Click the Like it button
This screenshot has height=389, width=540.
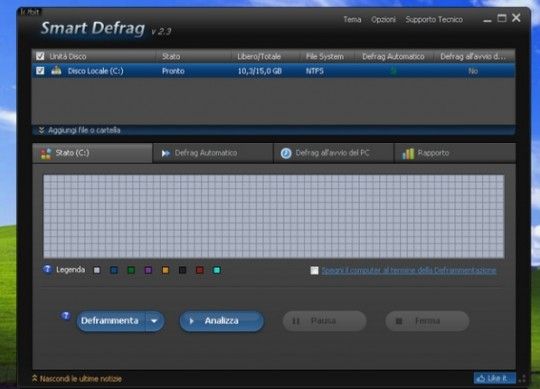(495, 378)
